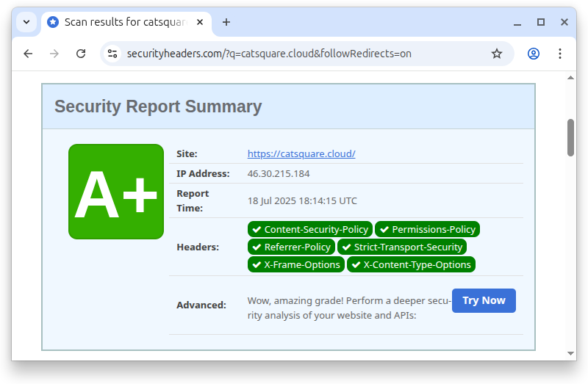
Task: View site information icon in address bar
Action: click(112, 54)
